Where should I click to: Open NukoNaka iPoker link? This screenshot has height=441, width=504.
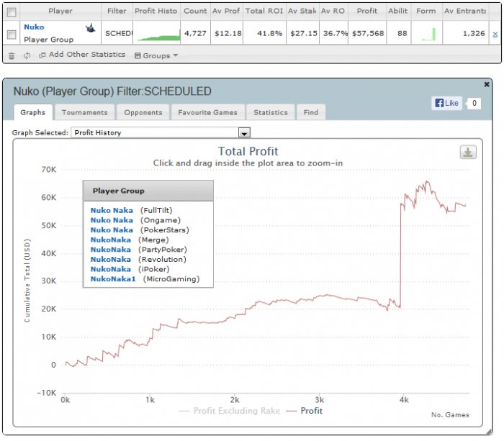click(111, 269)
